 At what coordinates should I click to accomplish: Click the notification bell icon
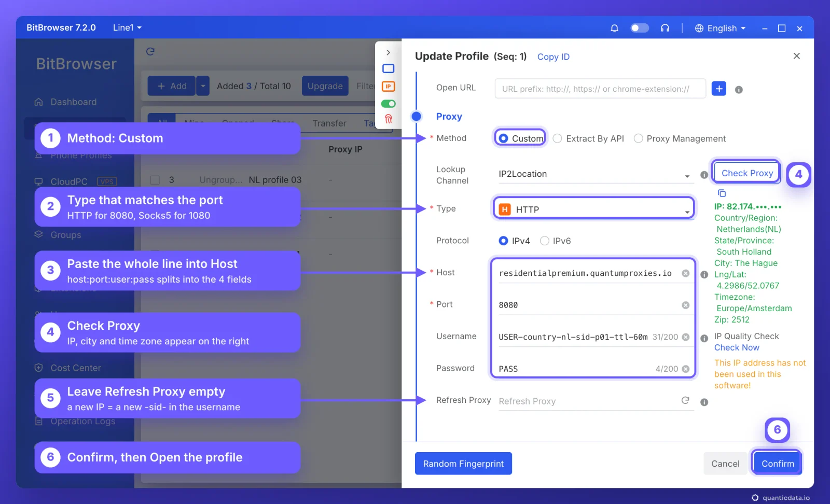pyautogui.click(x=614, y=28)
